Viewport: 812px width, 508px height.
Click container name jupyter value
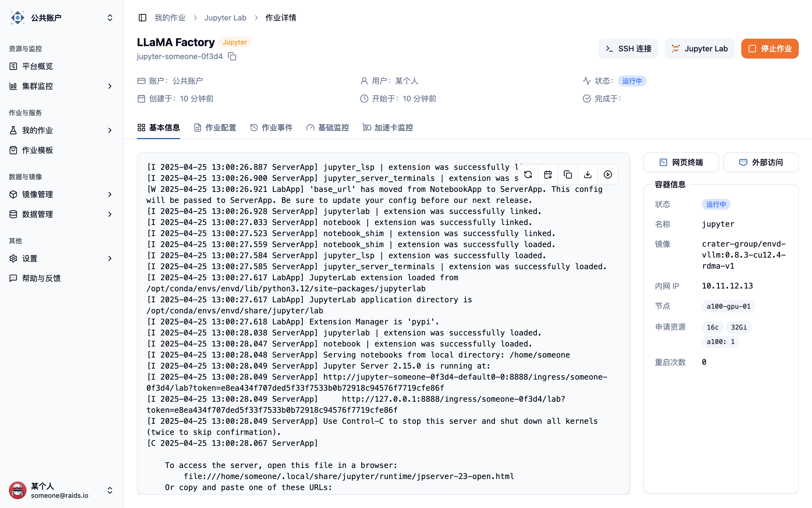click(718, 224)
